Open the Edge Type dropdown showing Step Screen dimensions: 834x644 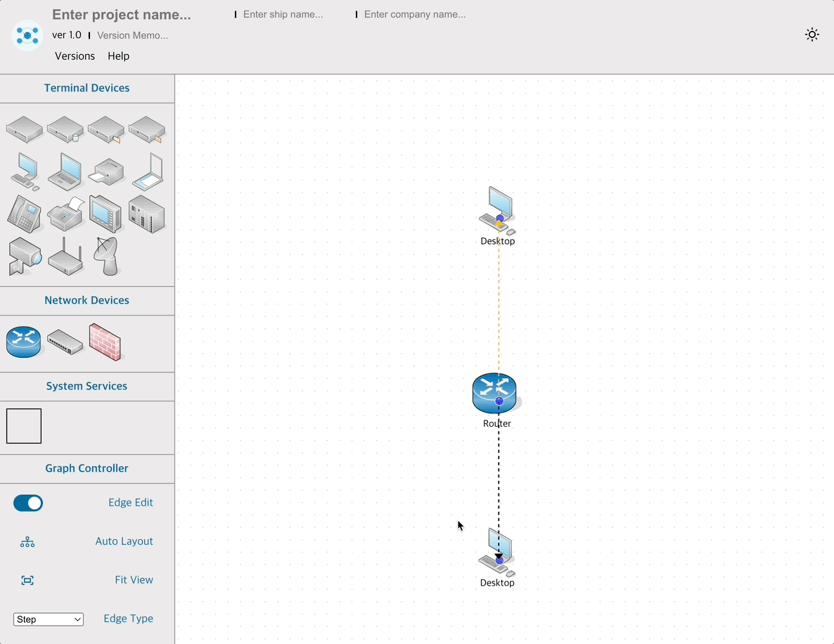(49, 619)
